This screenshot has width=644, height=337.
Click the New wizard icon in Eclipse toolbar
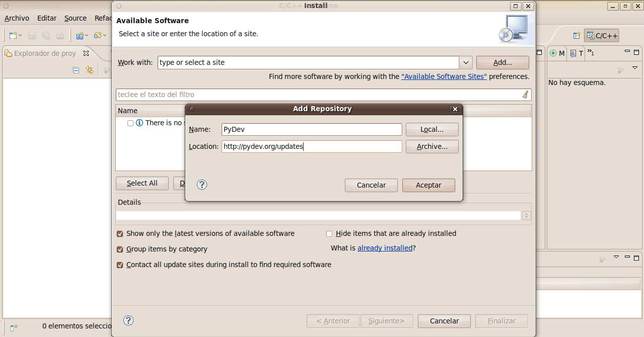tap(13, 35)
